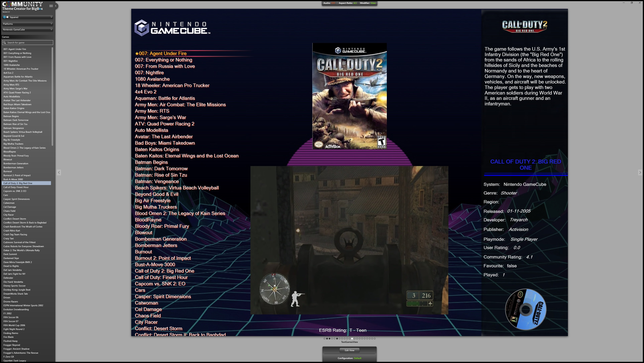
Task: Select FIFA World Cup 2006 in sidebar
Action: point(14,325)
